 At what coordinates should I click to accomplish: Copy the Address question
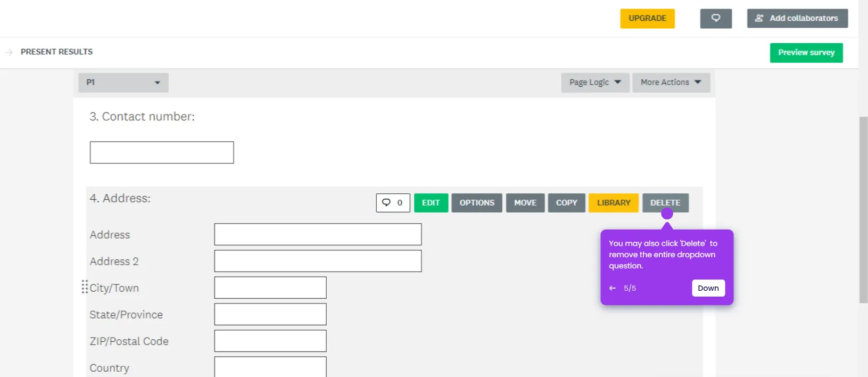point(567,203)
